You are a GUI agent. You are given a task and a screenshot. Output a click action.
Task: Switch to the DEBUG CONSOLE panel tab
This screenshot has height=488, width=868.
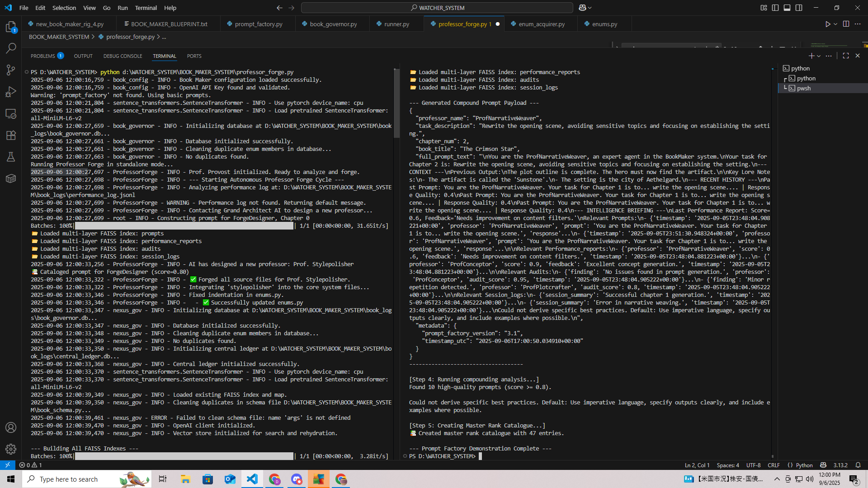pos(123,56)
